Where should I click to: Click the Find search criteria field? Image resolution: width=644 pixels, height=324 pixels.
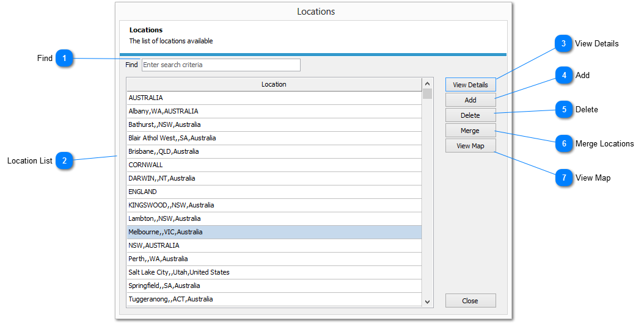(221, 65)
